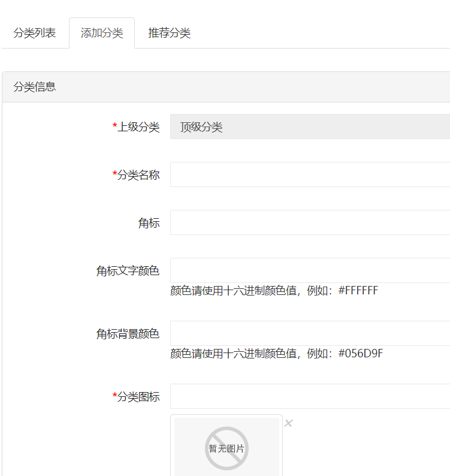Focus the 分类图标 input field
The height and width of the screenshot is (476, 450).
[x=310, y=396]
